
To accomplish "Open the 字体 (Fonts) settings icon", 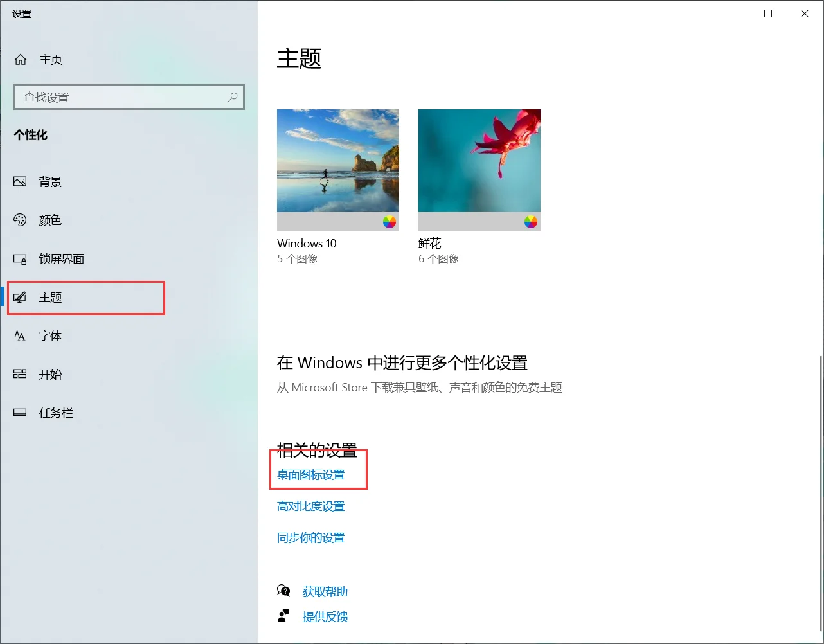I will [20, 335].
